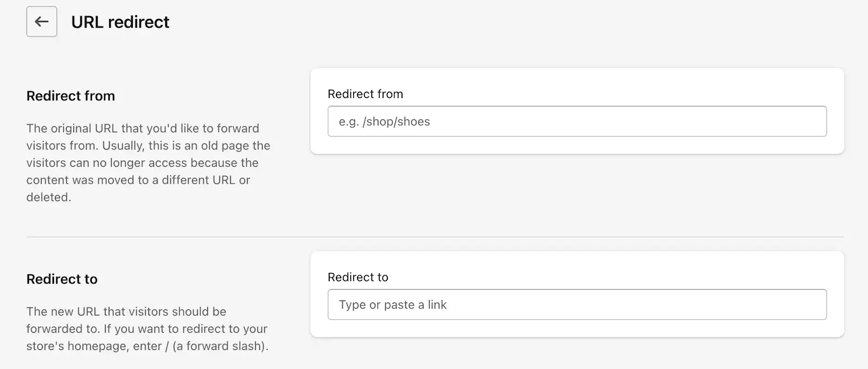Click the word 'deleted.' in the description
Screen dimensions: 868x369
tap(49, 197)
